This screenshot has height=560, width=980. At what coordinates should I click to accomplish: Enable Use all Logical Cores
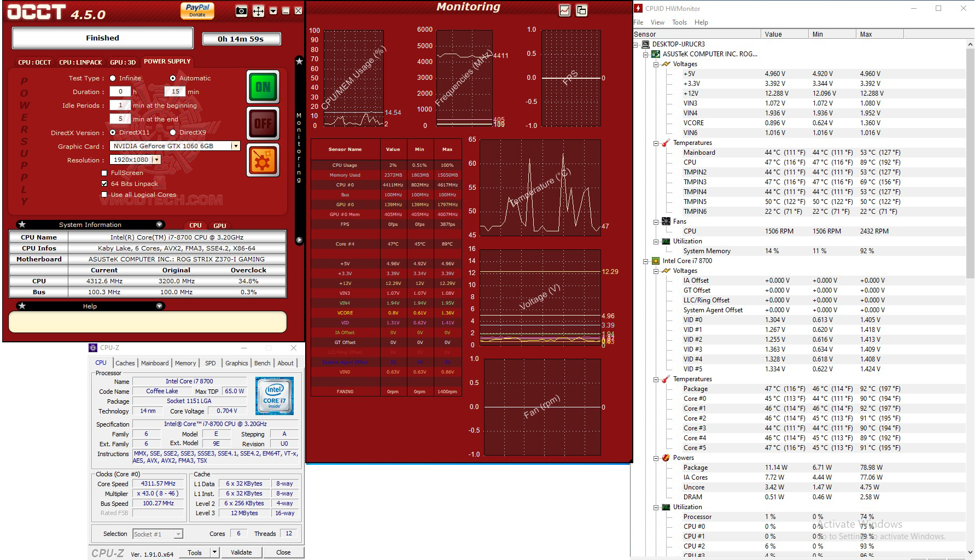pyautogui.click(x=104, y=195)
